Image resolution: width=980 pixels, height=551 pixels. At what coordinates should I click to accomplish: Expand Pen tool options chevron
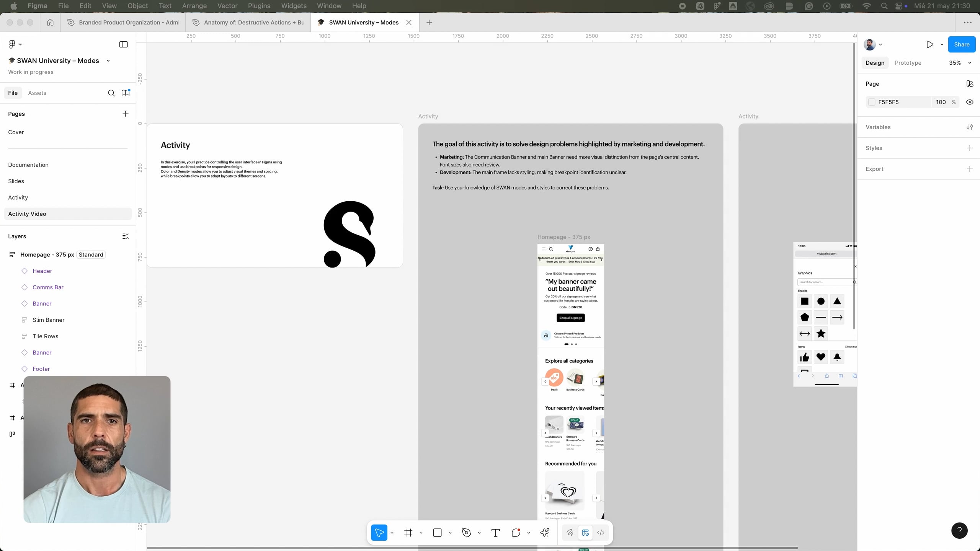pos(479,533)
